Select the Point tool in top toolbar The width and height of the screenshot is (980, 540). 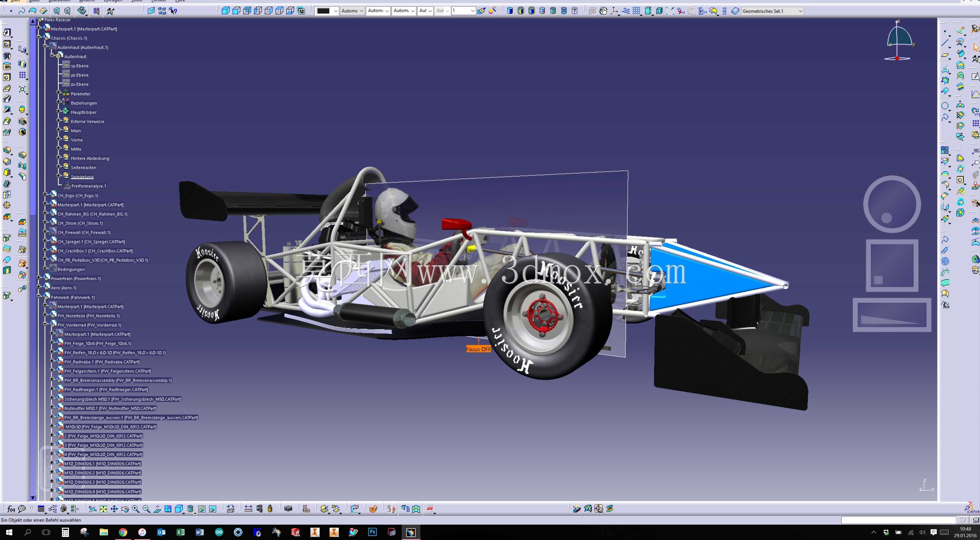click(11, 11)
